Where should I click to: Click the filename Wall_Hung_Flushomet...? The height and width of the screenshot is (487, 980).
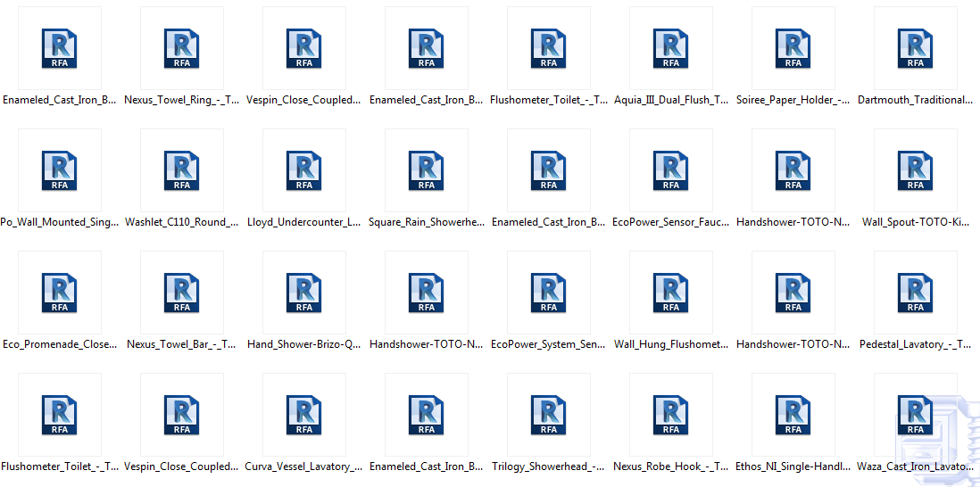pos(670,344)
